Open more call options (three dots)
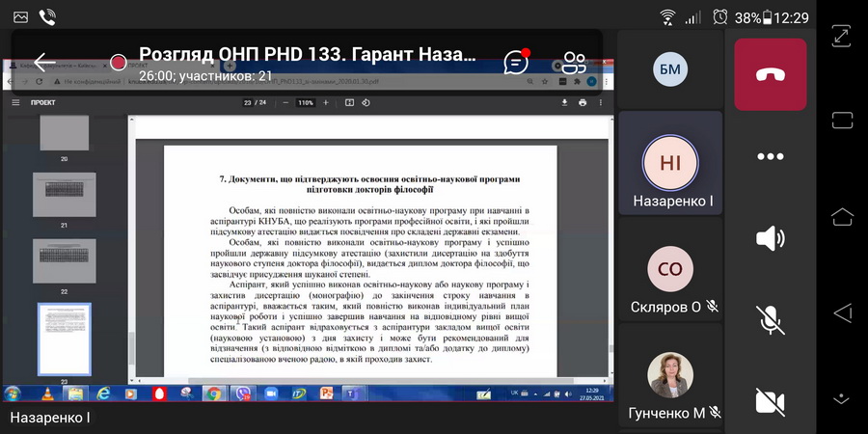The height and width of the screenshot is (434, 868). pos(770,156)
